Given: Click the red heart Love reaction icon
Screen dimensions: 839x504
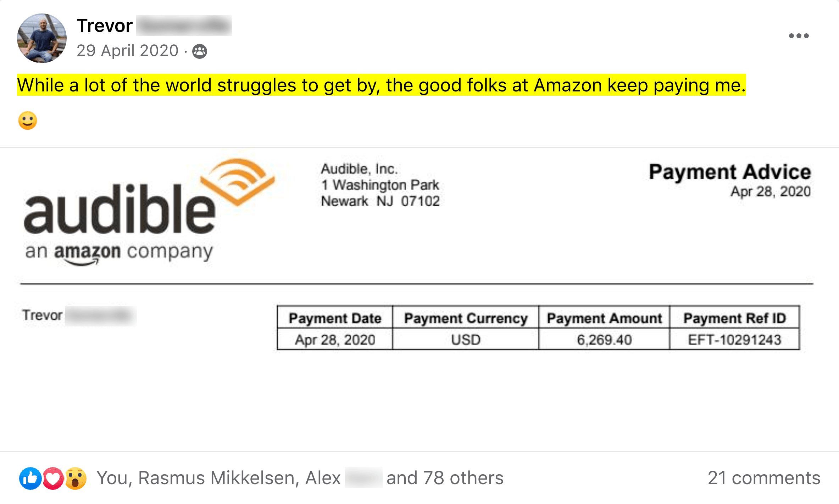Looking at the screenshot, I should (53, 478).
